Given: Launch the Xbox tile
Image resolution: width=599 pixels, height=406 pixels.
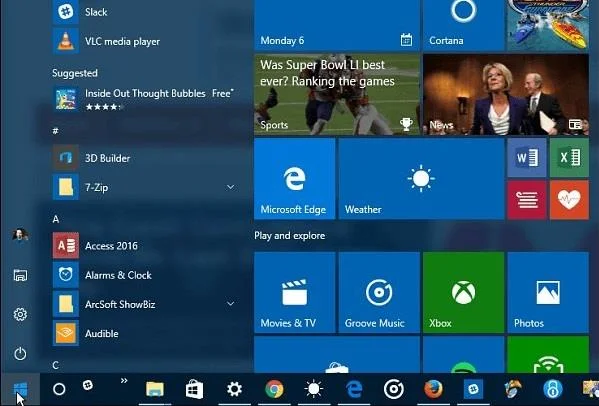Looking at the screenshot, I should [463, 292].
